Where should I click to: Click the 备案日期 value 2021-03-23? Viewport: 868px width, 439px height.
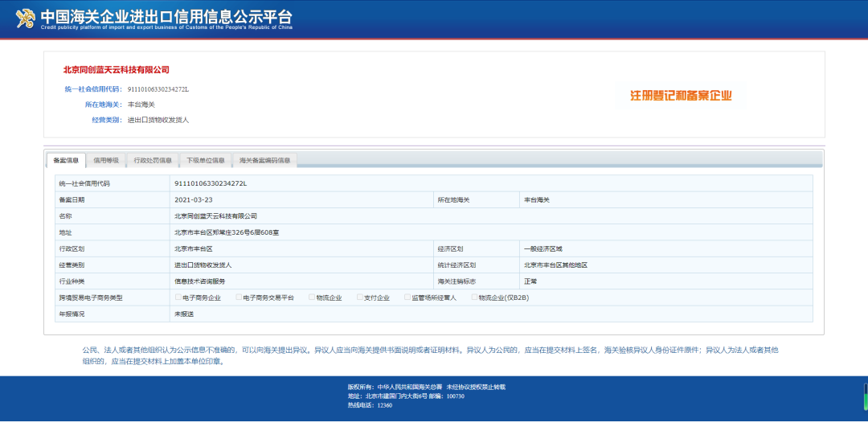[x=194, y=199]
